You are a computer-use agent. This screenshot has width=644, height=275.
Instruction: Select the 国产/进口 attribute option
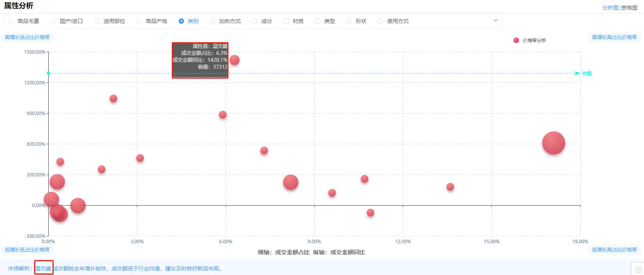point(53,21)
